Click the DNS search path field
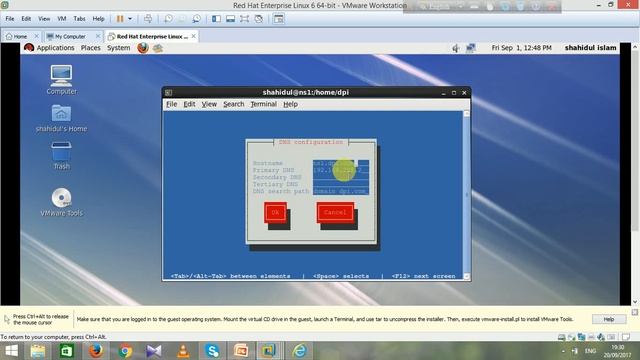The height and width of the screenshot is (360, 640). click(x=341, y=191)
